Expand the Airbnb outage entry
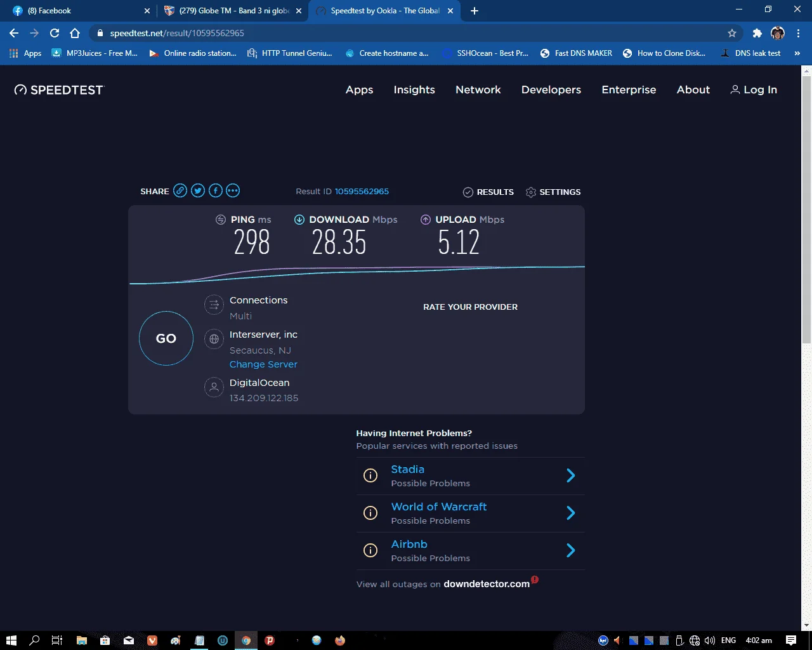Screen dimensions: 812x650 tap(470, 551)
